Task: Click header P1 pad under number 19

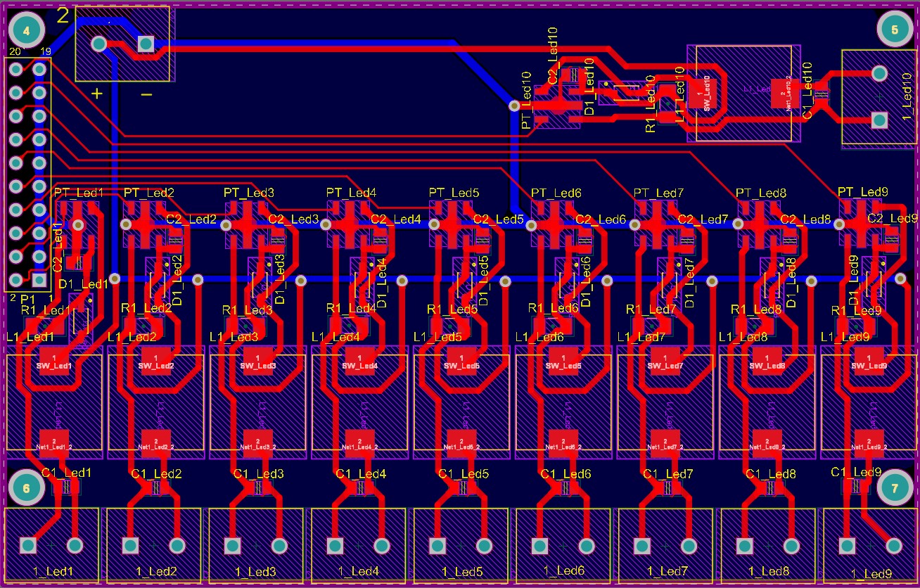Action: coord(40,69)
